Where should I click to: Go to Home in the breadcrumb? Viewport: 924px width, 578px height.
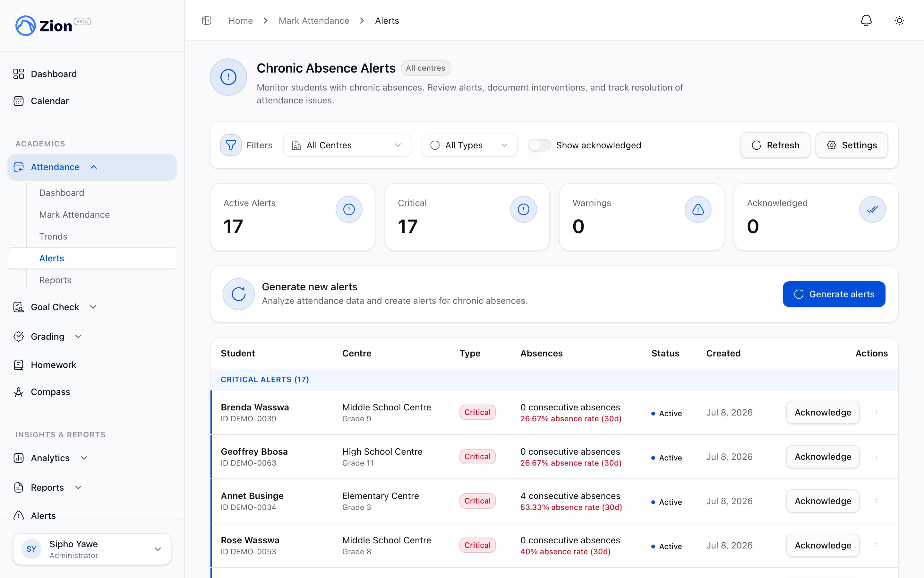(x=241, y=21)
